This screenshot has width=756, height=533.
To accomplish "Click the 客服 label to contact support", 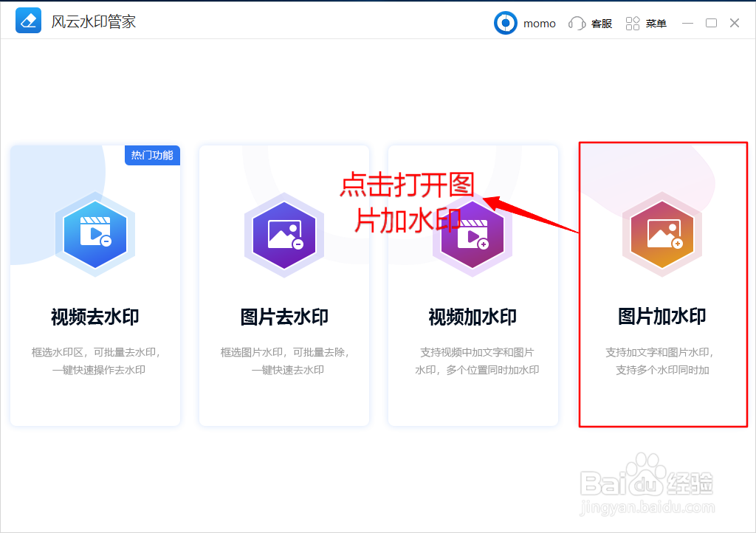I will tap(601, 23).
